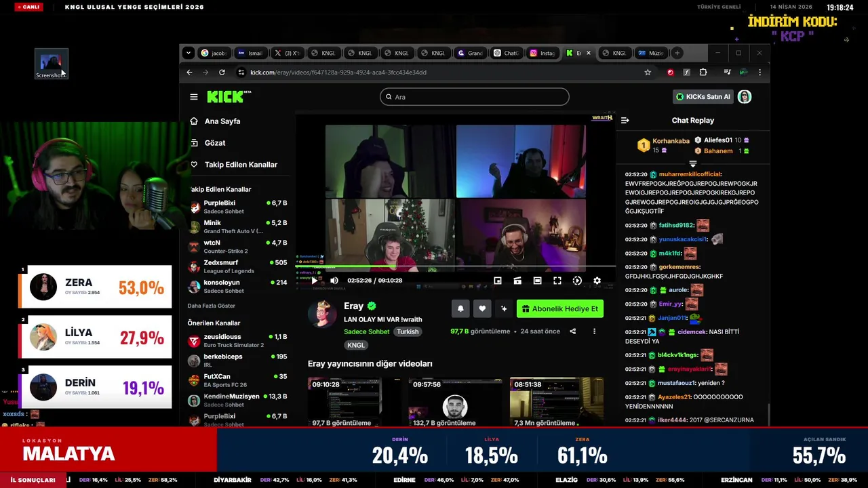The width and height of the screenshot is (868, 488).
Task: Toggle notification bell for Eray
Action: 460,308
